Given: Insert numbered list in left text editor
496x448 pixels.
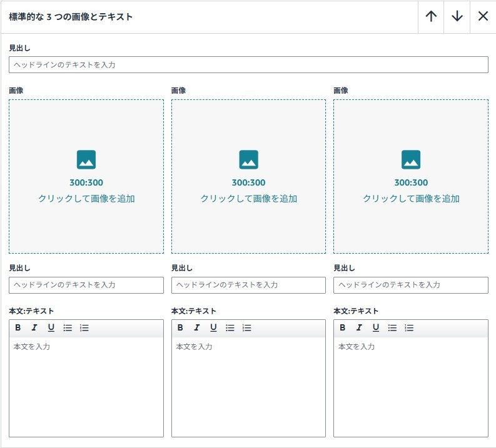Looking at the screenshot, I should 84,328.
